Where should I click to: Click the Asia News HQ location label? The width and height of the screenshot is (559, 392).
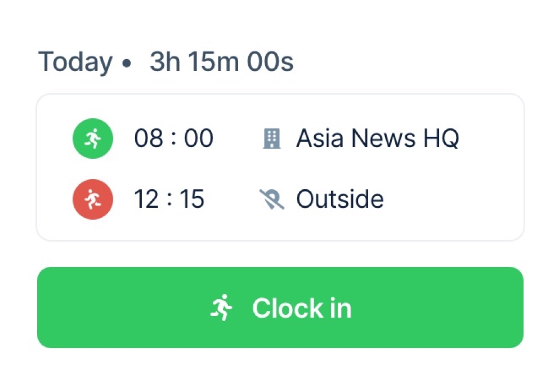(378, 138)
